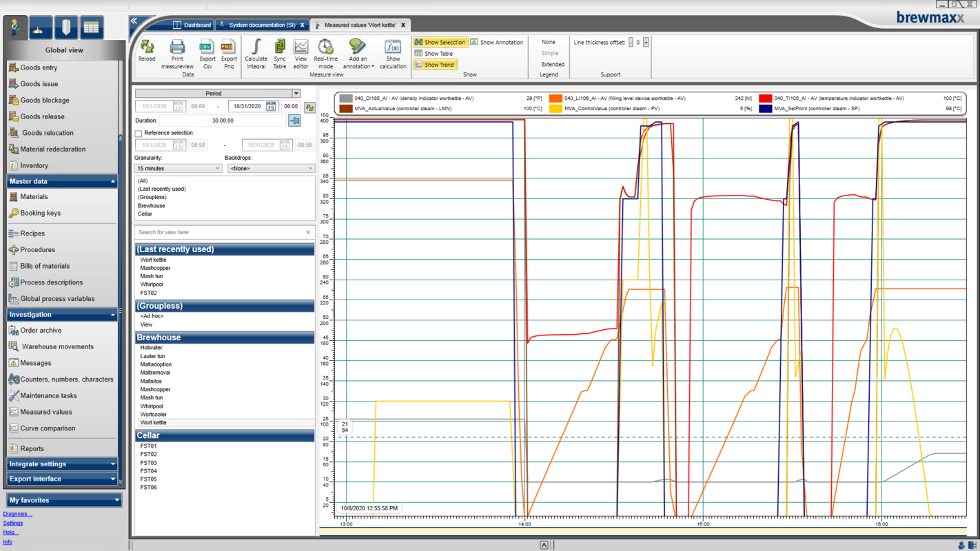Open the Backdrops dropdown

click(x=270, y=169)
